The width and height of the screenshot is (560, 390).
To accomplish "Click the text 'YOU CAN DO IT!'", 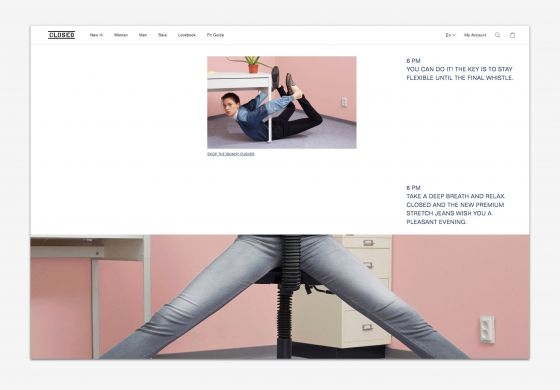I will pos(430,69).
